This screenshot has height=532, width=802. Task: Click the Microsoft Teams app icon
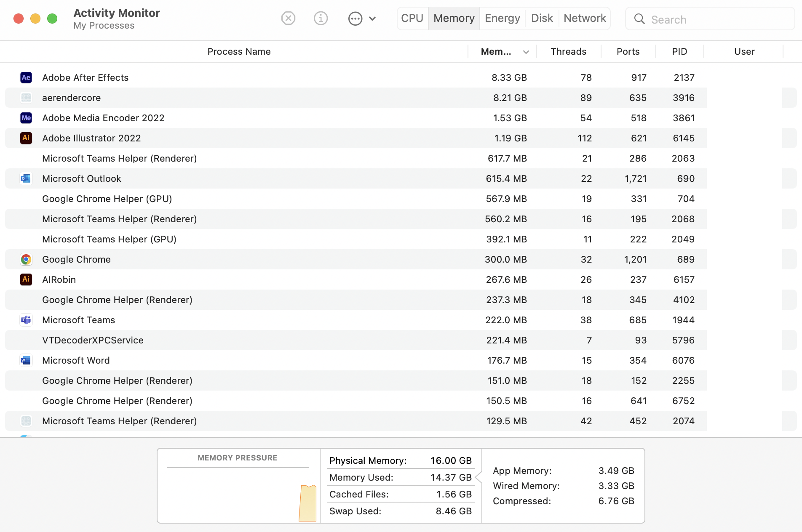pos(26,320)
